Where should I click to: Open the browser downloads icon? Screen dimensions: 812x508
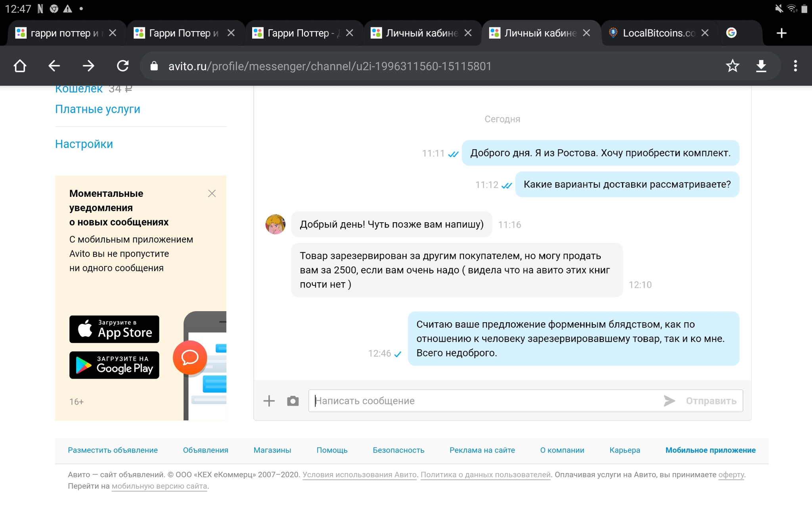tap(761, 66)
